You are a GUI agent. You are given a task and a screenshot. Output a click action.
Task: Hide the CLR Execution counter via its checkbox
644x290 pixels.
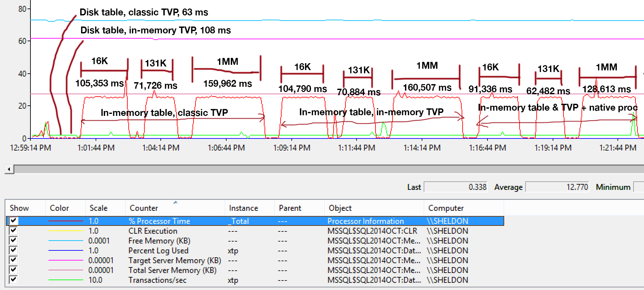pos(13,230)
